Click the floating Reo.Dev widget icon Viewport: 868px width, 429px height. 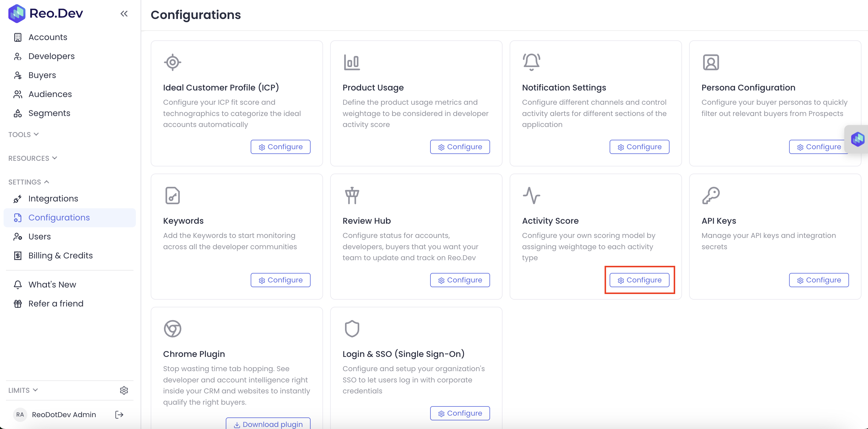857,139
